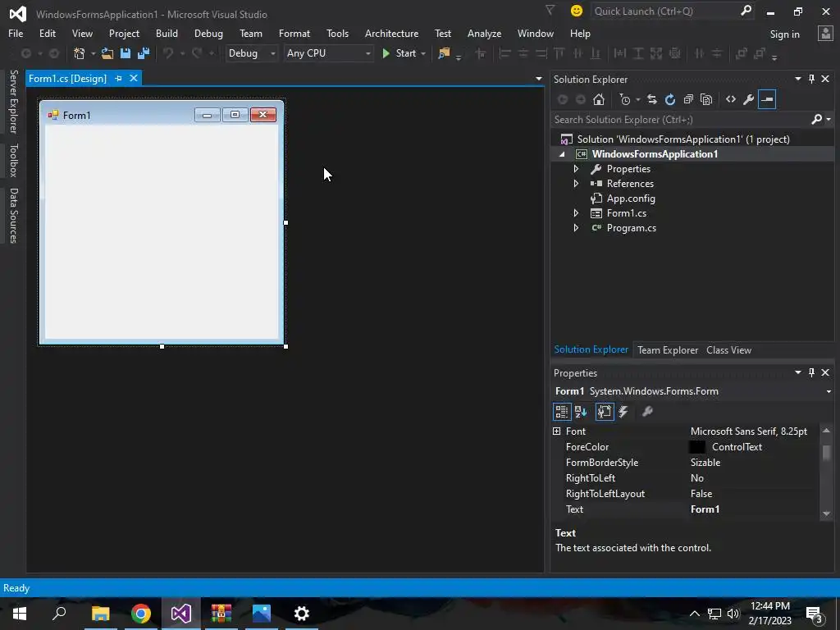Click the Property Pages wrench icon
The image size is (840, 630).
[647, 412]
